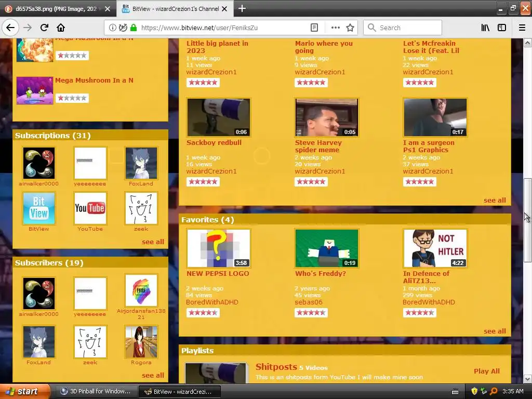
Task: Click the 3:35 AM taskbar clock
Action: click(513, 391)
